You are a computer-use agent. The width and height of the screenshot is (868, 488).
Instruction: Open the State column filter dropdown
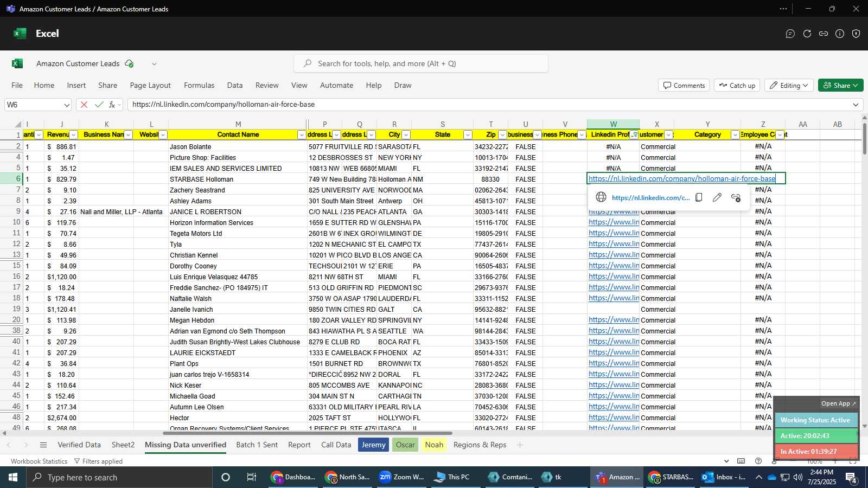tap(468, 135)
